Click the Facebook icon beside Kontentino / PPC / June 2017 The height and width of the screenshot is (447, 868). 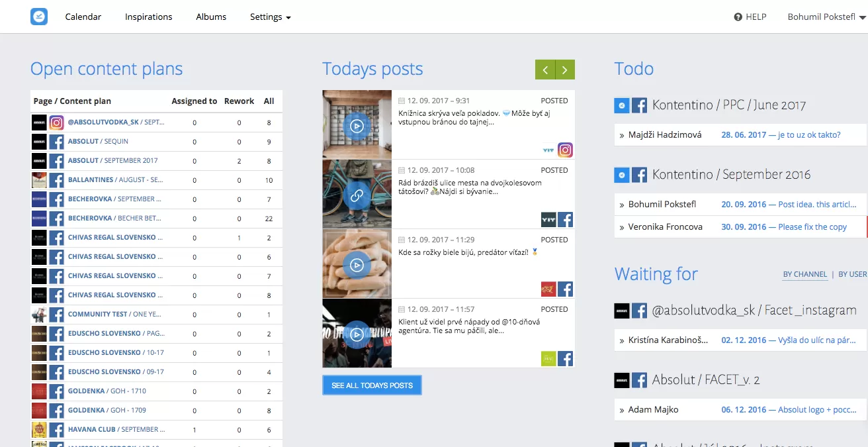[x=639, y=105]
